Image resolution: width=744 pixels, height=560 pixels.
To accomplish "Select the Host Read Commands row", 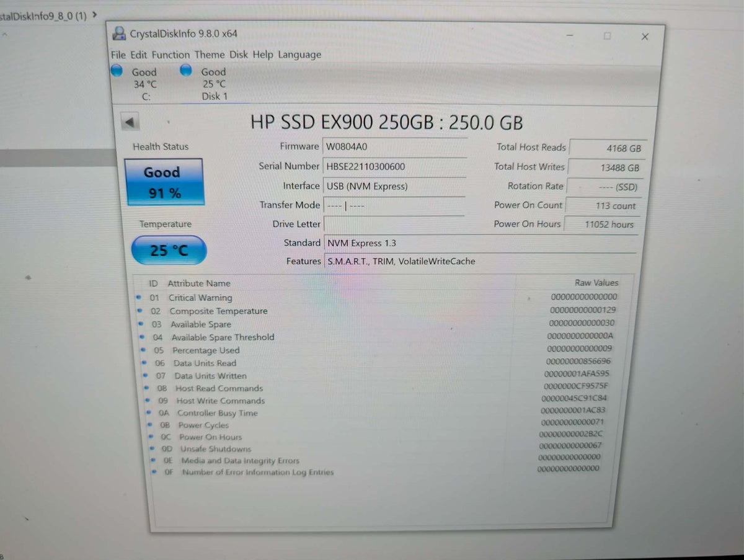I will click(377, 388).
